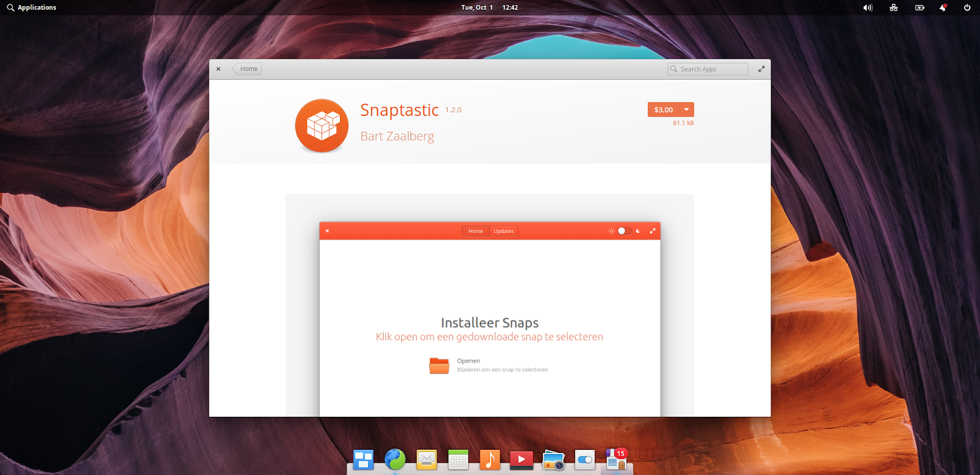Open the Mail envelope icon in dock
980x475 pixels.
coord(426,460)
